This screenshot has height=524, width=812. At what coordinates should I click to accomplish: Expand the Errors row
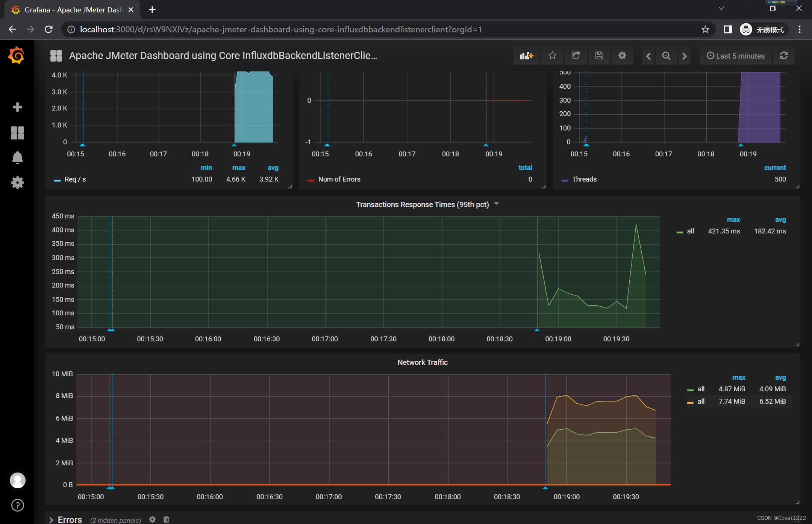(x=52, y=520)
